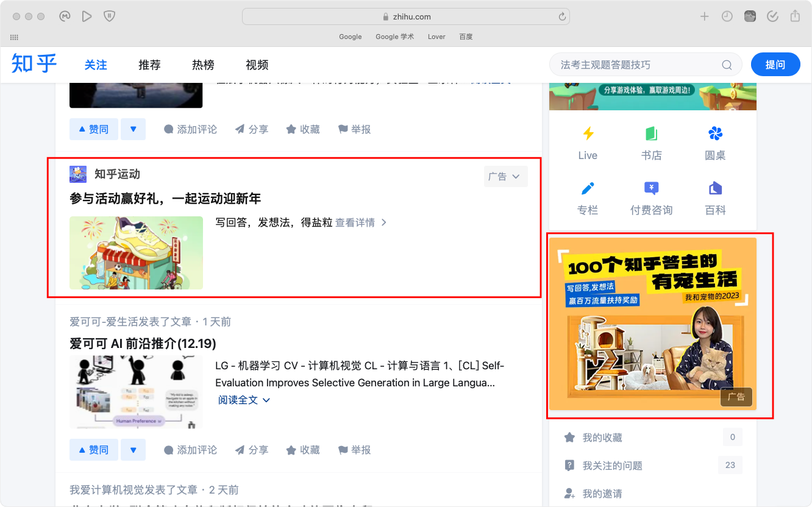Open the Live lightning icon
The height and width of the screenshot is (507, 812).
588,134
